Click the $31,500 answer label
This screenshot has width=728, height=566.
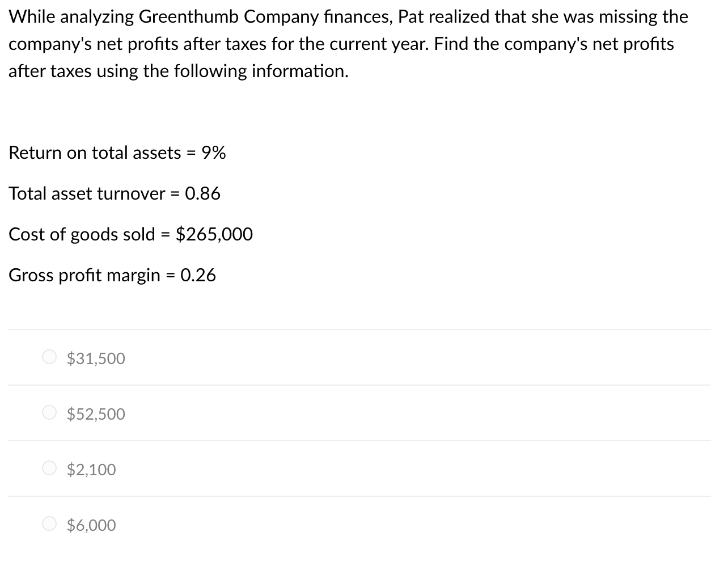click(95, 358)
